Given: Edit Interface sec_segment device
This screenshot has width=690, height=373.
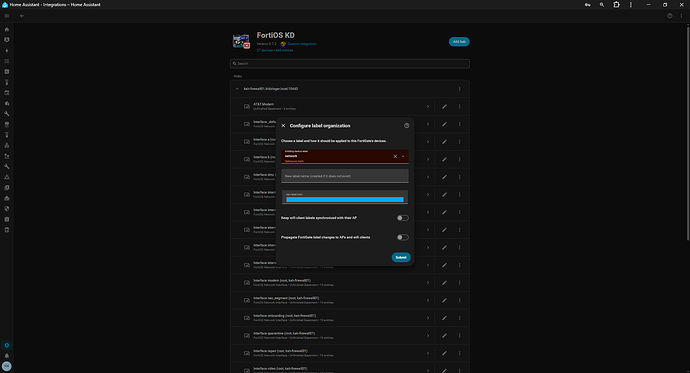Looking at the screenshot, I should (444, 300).
